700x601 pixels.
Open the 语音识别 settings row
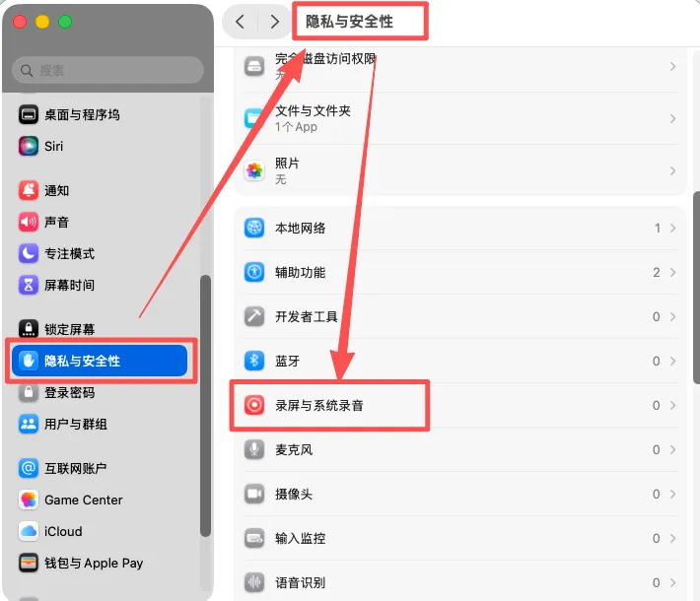tap(459, 582)
